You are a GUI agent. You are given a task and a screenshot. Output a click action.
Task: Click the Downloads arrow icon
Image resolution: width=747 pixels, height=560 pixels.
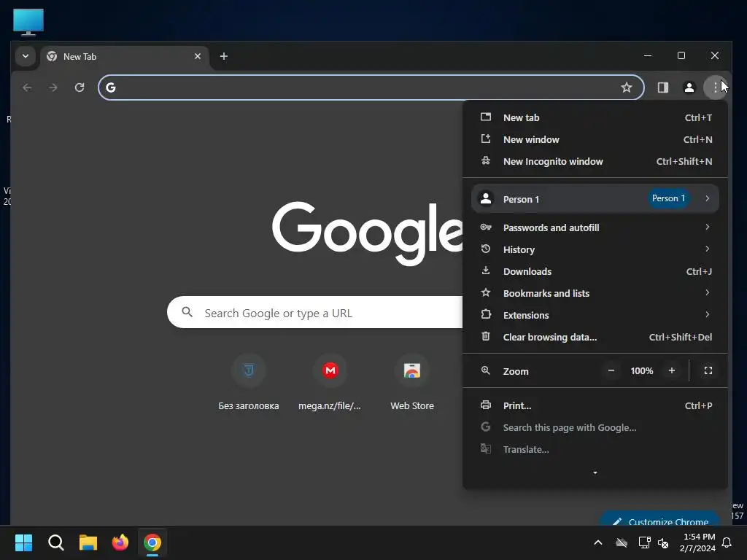point(485,271)
